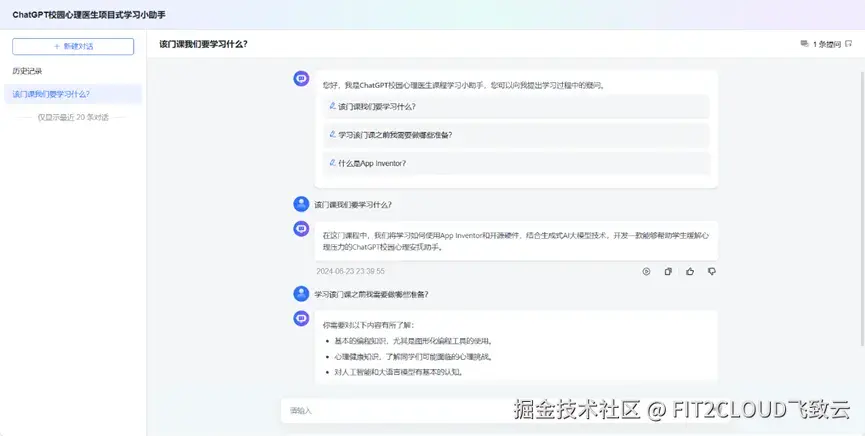The image size is (865, 436).
Task: Click bot avatar beside 你需要对以下内容 answer
Action: pos(301,318)
